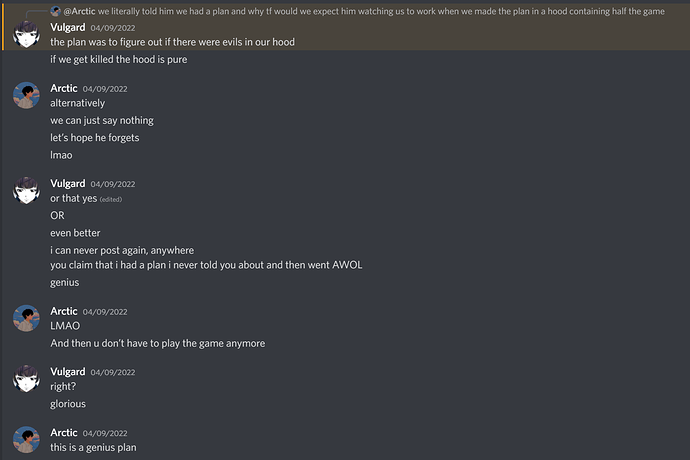Jump to the replied message preview text
Image resolution: width=690 pixels, height=460 pixels.
381,11
